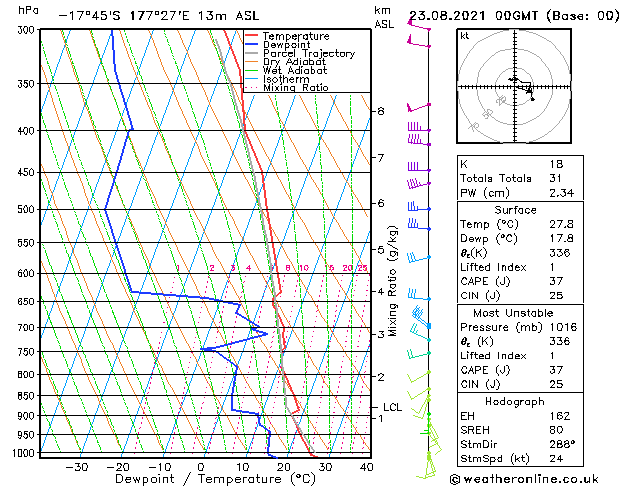Click the 500 hPa pressure axis label
Image resolution: width=629 pixels, height=486 pixels.
[x=26, y=209]
